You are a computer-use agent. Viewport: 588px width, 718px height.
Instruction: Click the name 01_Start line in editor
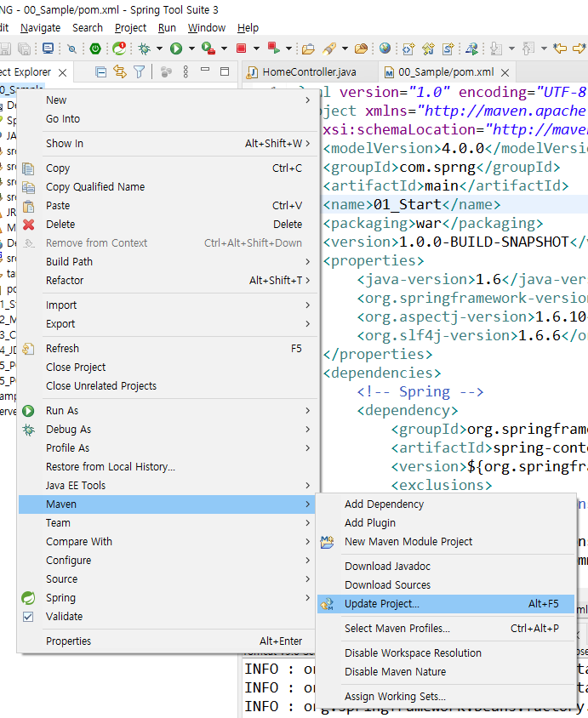coord(411,204)
